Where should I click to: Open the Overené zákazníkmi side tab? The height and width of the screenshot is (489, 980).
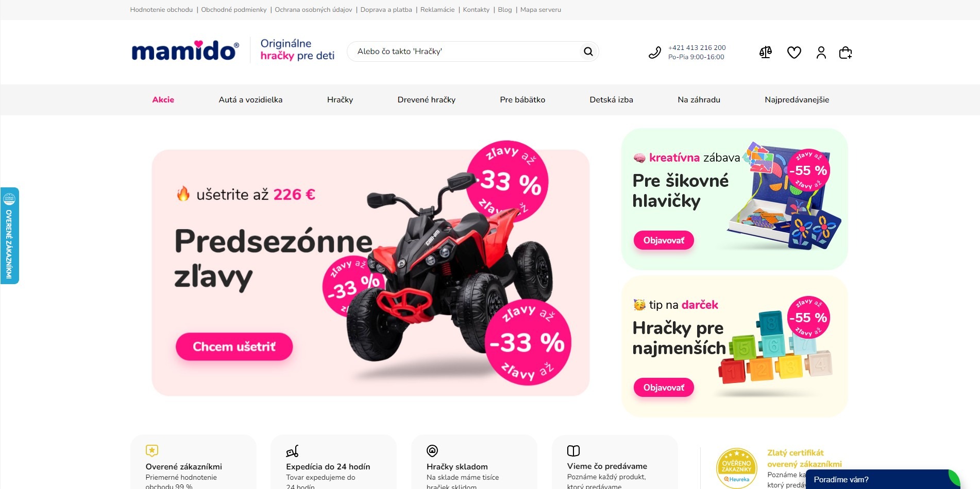click(x=9, y=236)
